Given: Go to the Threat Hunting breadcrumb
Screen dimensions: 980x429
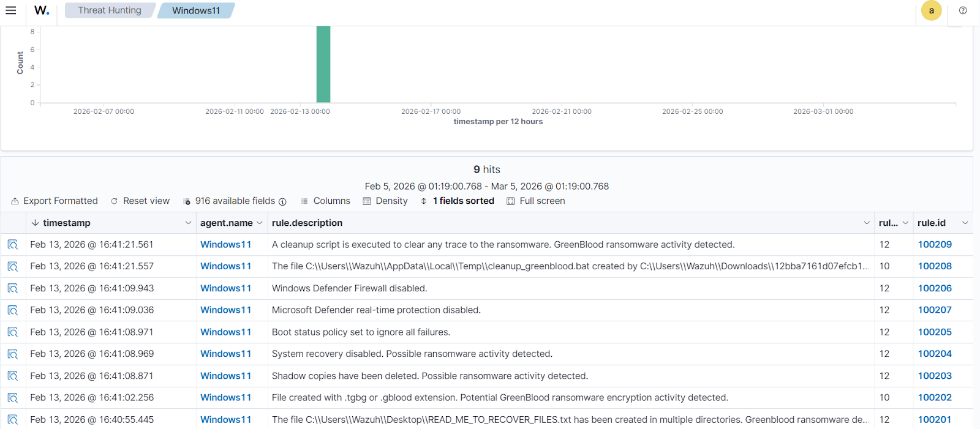Looking at the screenshot, I should [x=110, y=10].
